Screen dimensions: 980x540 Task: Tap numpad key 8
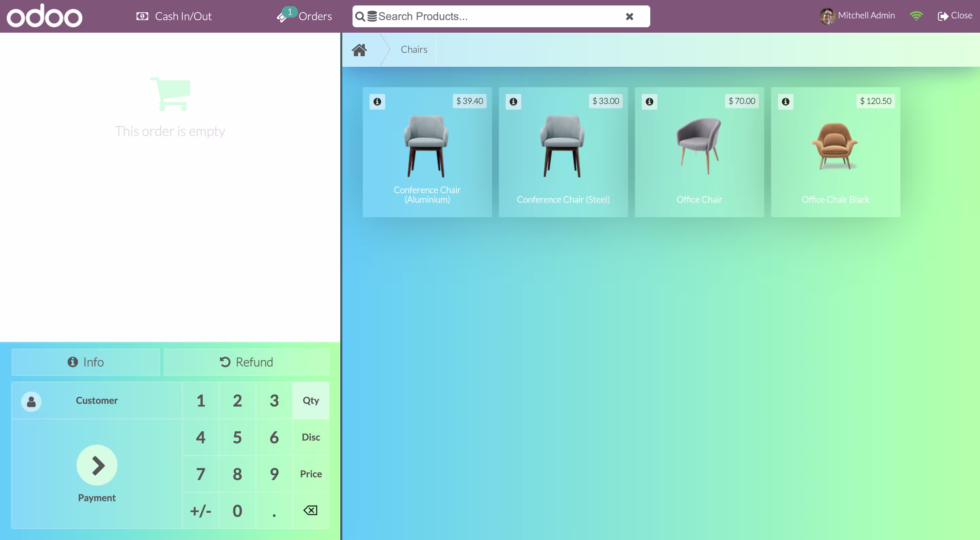[237, 474]
